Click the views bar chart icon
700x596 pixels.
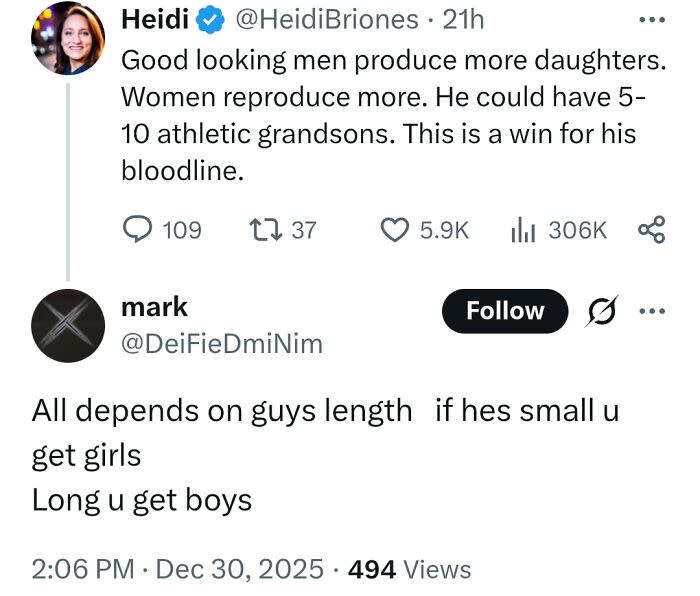524,230
